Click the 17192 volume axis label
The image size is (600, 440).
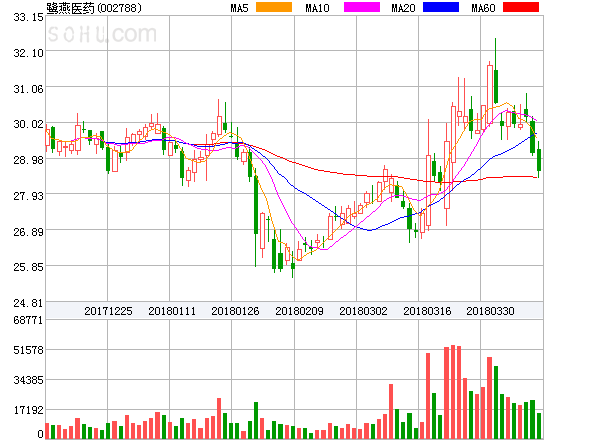coord(29,411)
